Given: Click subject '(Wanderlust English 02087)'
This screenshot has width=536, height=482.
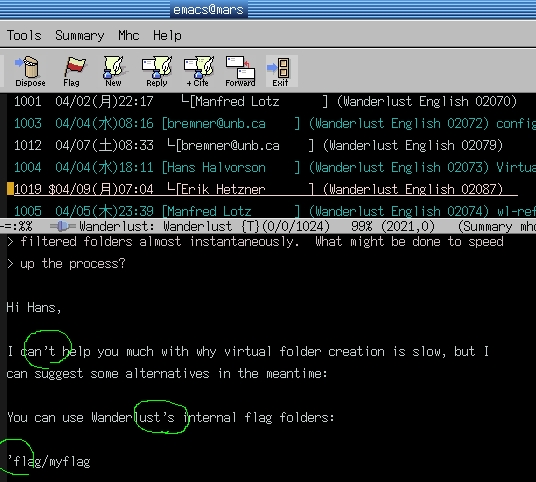Looking at the screenshot, I should [413, 189].
